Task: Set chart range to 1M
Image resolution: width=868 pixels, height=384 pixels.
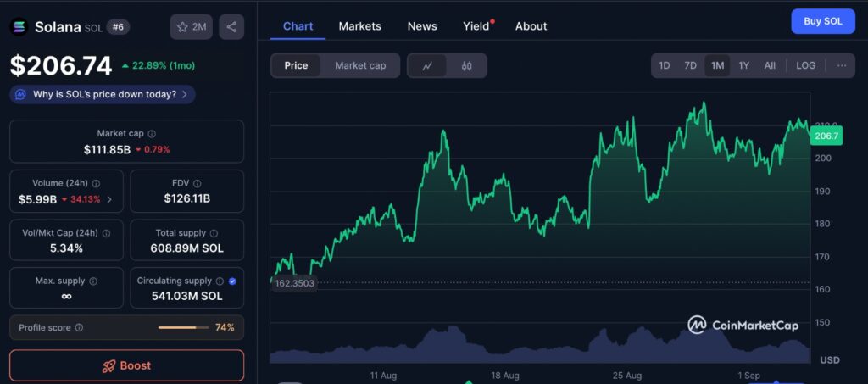Action: click(717, 65)
